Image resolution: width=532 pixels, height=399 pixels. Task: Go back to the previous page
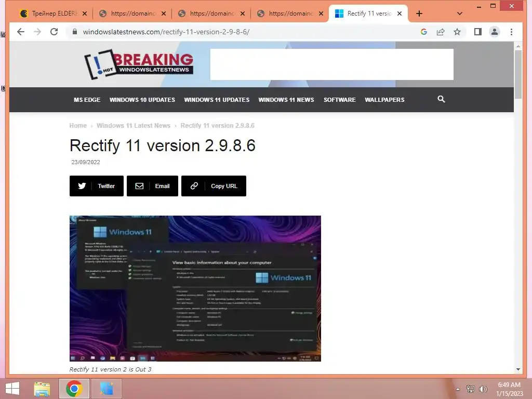pyautogui.click(x=21, y=32)
